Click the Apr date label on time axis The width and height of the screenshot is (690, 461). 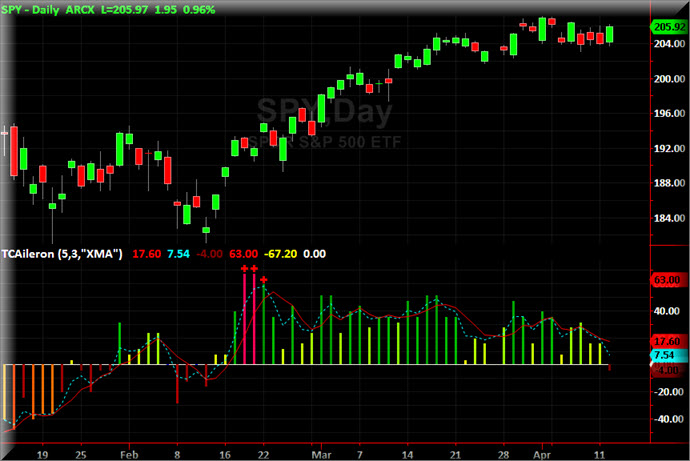pos(542,454)
